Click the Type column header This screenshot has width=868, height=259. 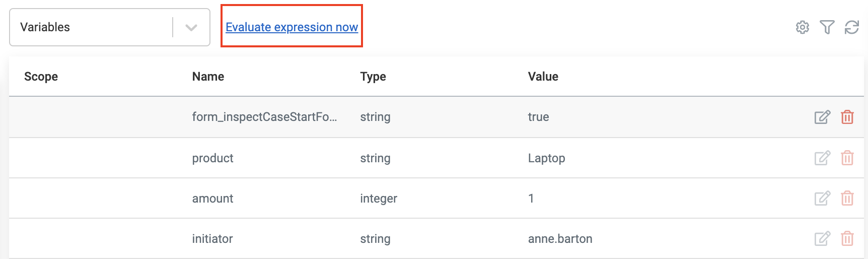click(373, 77)
